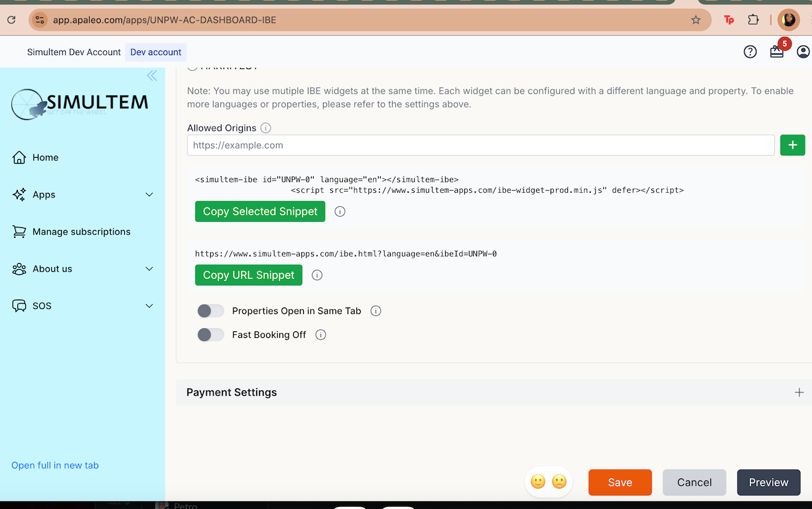This screenshot has height=509, width=812.
Task: Click the orange Save button
Action: 620,482
